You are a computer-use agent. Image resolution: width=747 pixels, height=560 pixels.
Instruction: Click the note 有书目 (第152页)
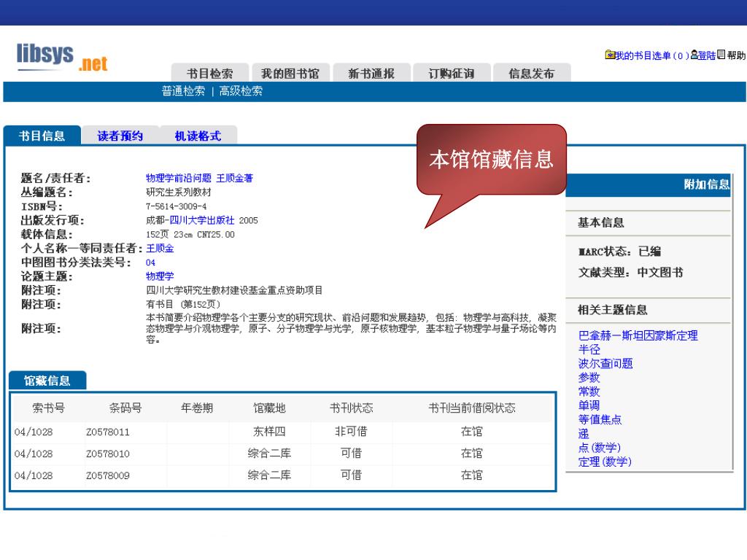pos(183,304)
